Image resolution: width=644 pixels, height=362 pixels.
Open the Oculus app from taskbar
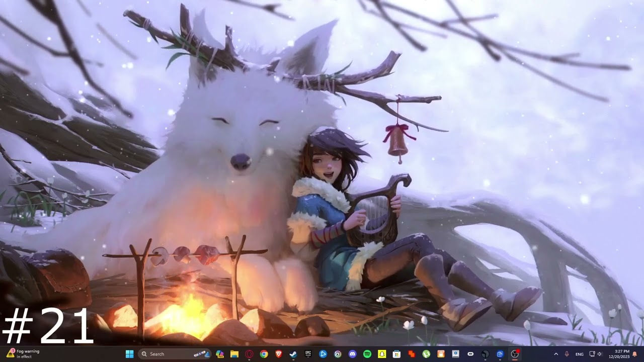(470, 354)
